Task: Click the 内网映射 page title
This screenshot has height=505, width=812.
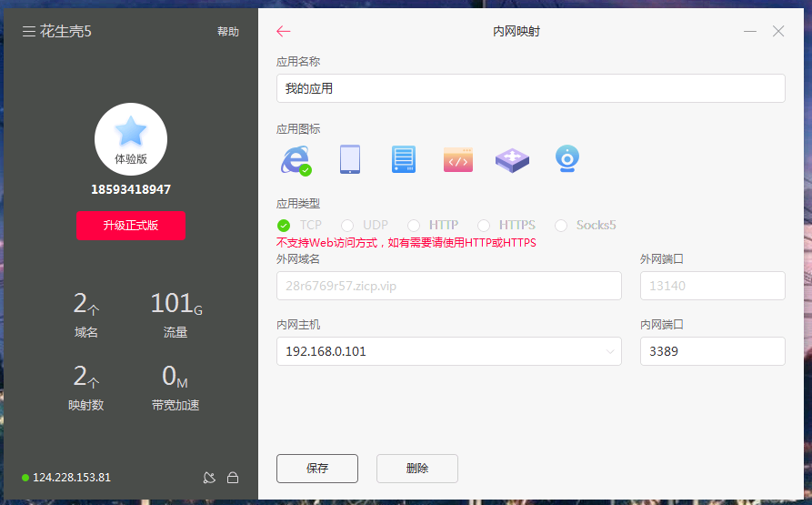Action: (x=516, y=32)
